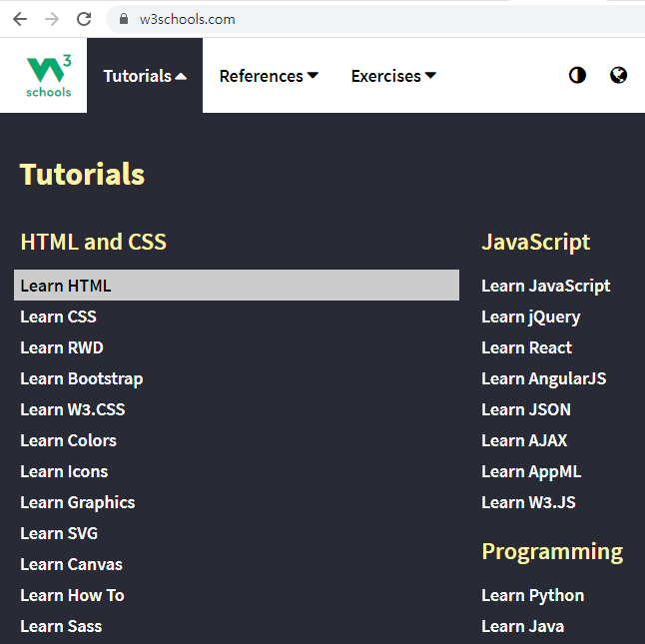
Task: Open the Learn JavaScript tutorial
Action: point(545,286)
